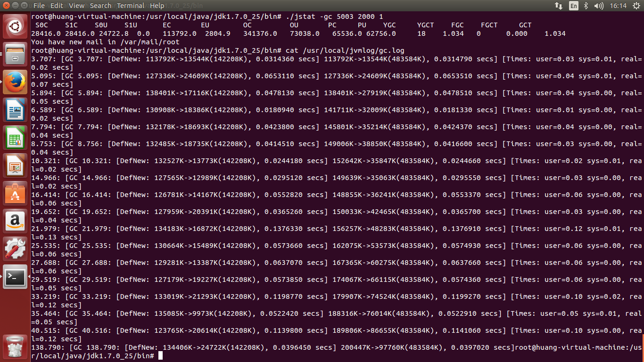The width and height of the screenshot is (644, 362).
Task: Click the jstat value 24722.8
Action: coord(114,33)
